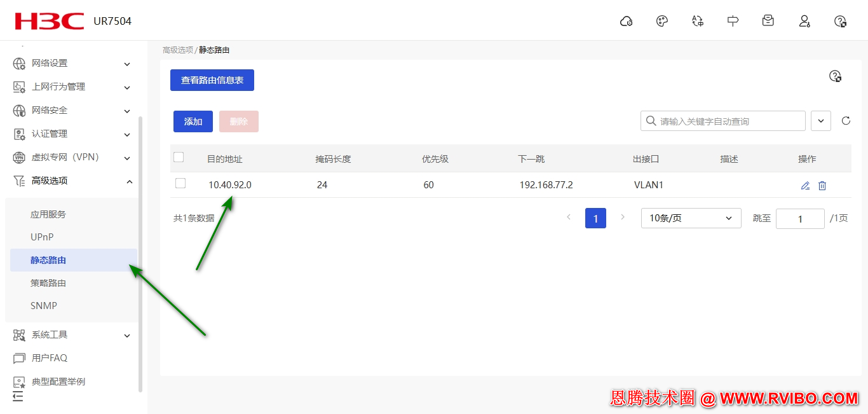Click the 典型配置举例 menu entry

[x=58, y=382]
